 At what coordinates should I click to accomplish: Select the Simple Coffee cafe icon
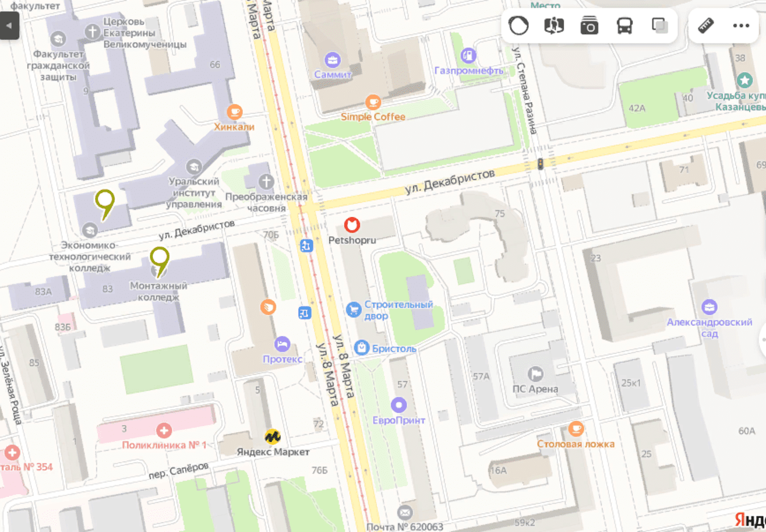click(x=373, y=102)
